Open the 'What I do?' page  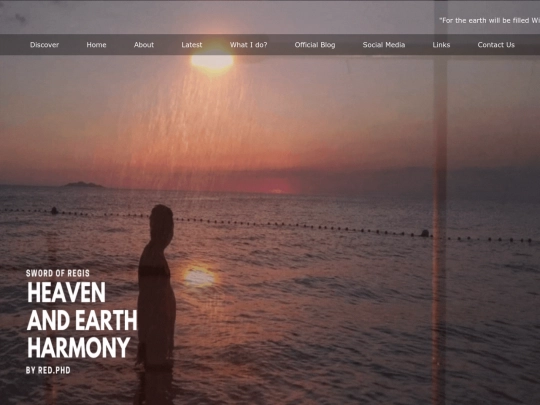point(248,45)
